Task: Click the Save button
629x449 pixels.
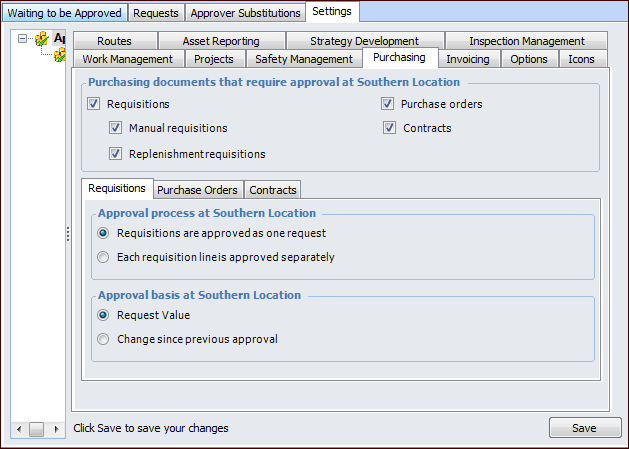Action: point(584,428)
